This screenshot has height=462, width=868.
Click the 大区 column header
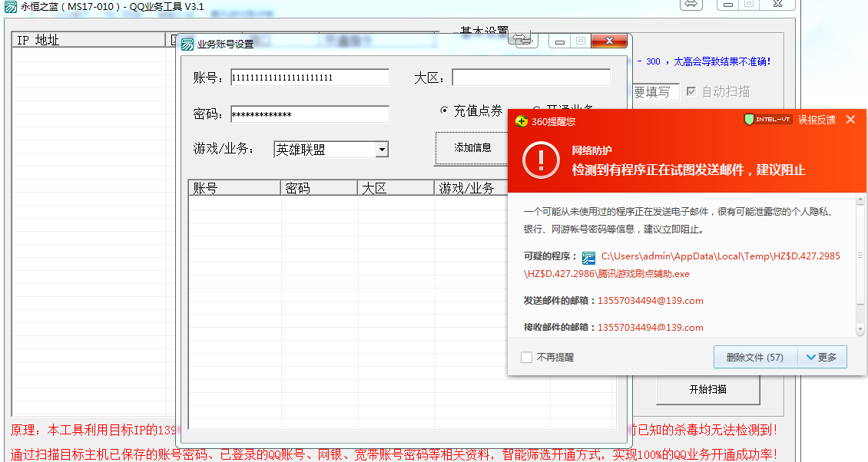click(396, 188)
